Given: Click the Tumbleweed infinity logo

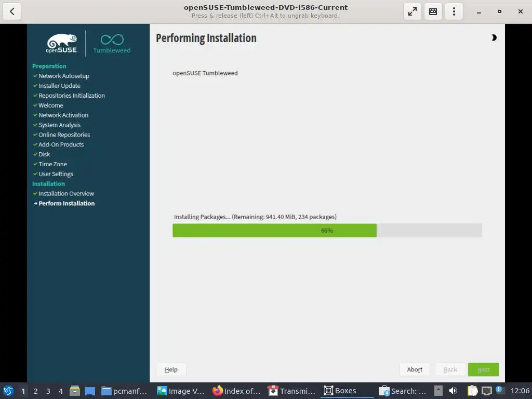Looking at the screenshot, I should click(x=112, y=44).
